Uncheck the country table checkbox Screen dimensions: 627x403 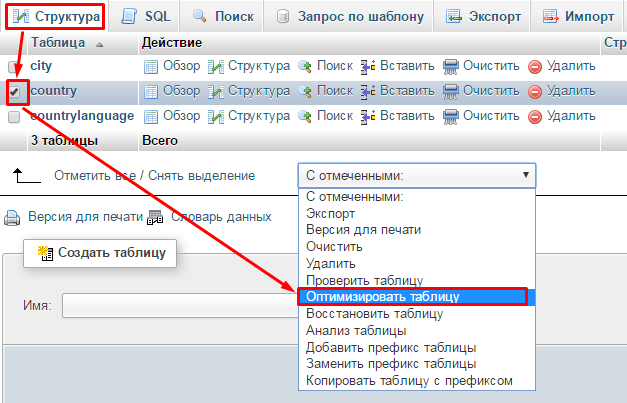[14, 92]
